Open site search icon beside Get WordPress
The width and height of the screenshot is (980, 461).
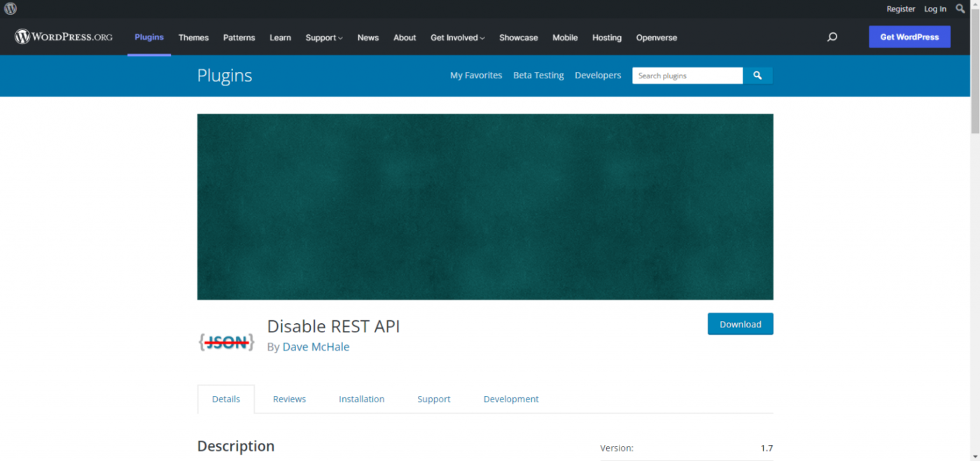(x=832, y=37)
